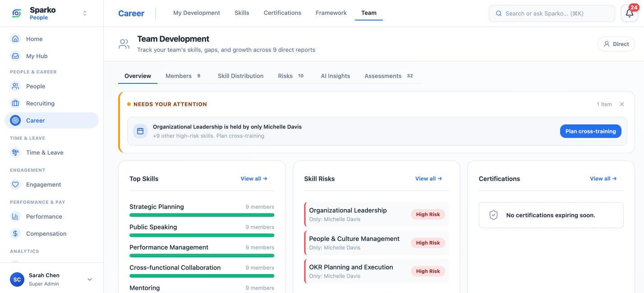
Task: Open Recruiting in the sidebar
Action: [x=51, y=103]
